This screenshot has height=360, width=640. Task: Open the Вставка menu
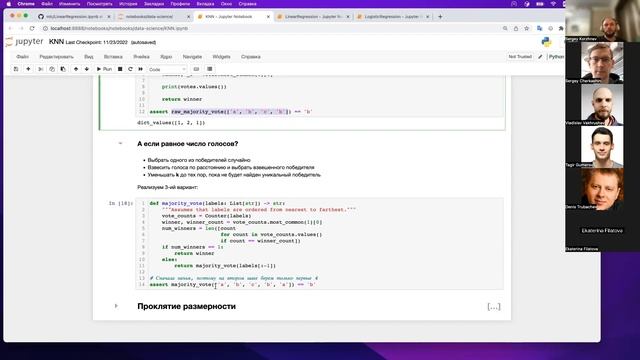pos(113,57)
